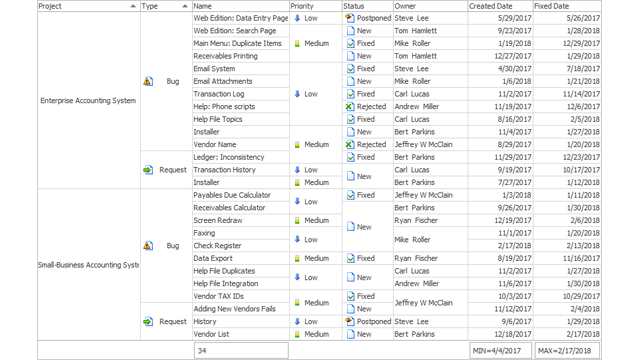Select owner Ryan Fischer on Data Export row
The width and height of the screenshot is (640, 360).
(416, 258)
